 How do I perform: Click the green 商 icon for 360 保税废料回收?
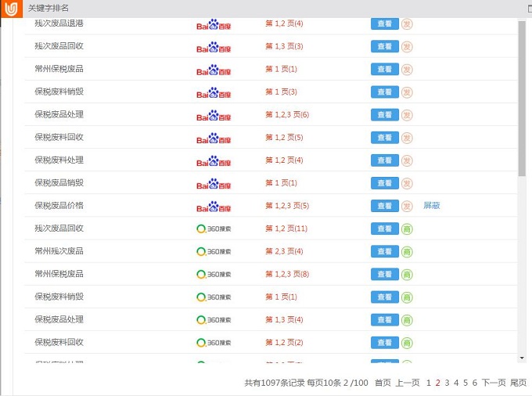click(x=407, y=343)
